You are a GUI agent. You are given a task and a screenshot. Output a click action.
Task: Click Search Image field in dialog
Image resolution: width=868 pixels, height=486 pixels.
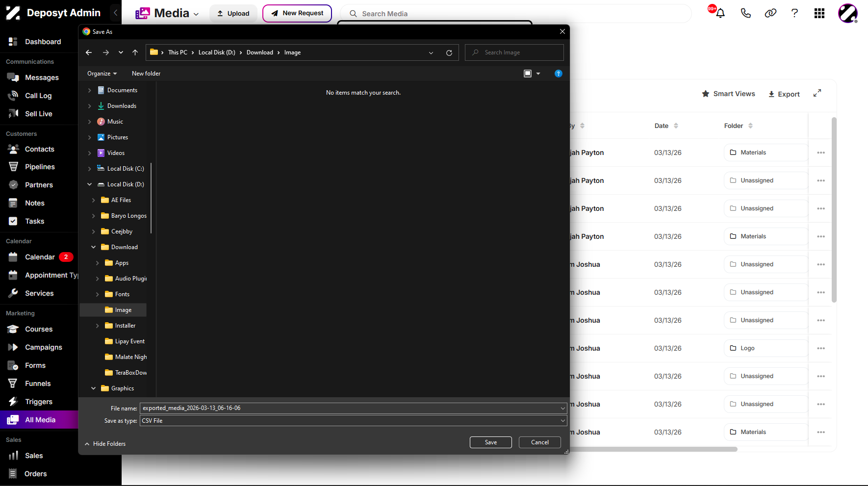click(514, 52)
